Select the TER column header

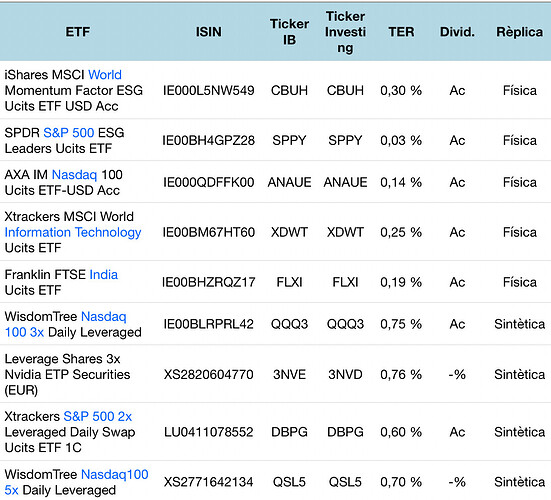[x=401, y=32]
